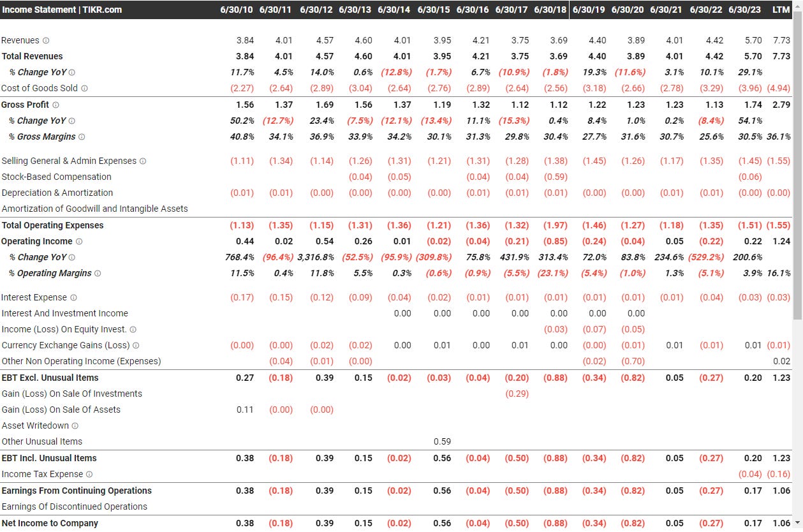Click info icon for Currency Exchange Gains (Loss)
Viewport: 803px width, 532px height.
(136, 346)
